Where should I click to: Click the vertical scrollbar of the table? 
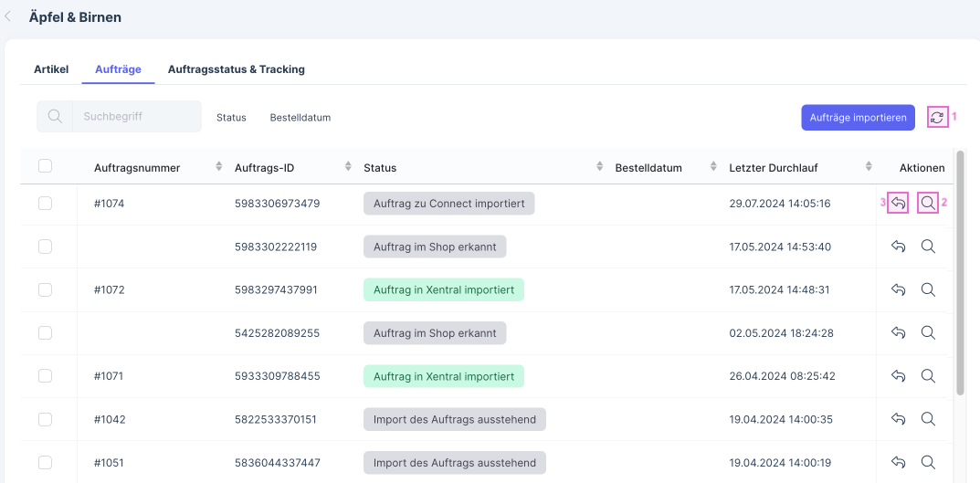(960, 274)
